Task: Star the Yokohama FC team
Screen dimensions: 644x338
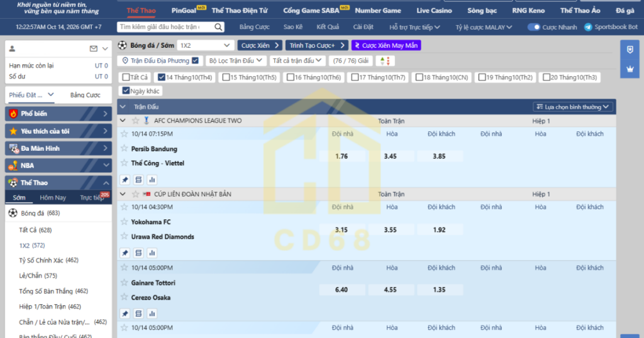Action: [125, 222]
